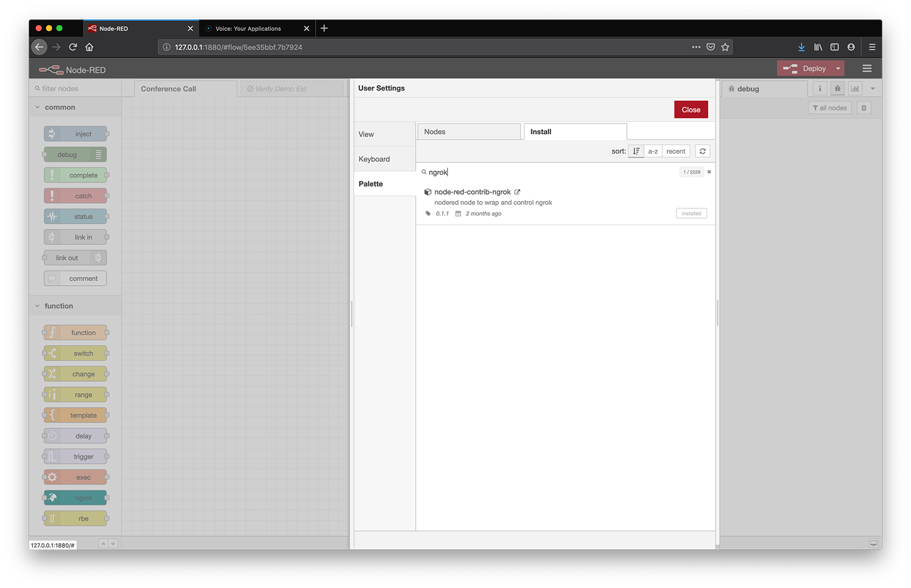911x588 pixels.
Task: Open the all nodes filter dropdown
Action: coord(830,108)
